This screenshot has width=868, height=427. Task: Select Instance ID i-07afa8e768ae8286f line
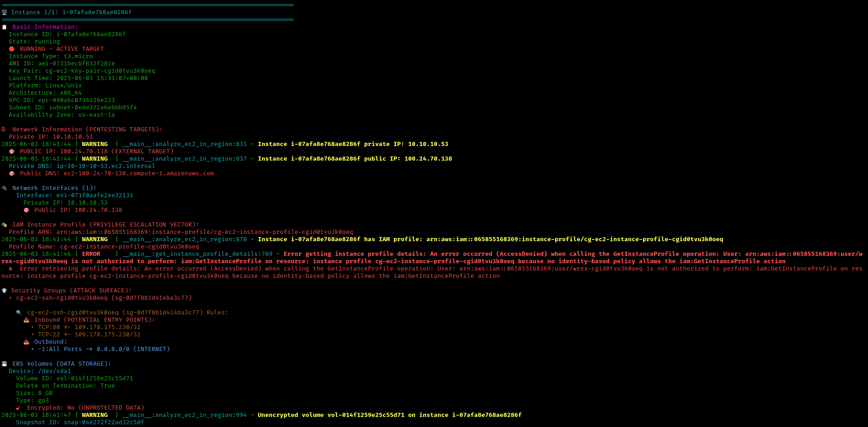point(67,34)
